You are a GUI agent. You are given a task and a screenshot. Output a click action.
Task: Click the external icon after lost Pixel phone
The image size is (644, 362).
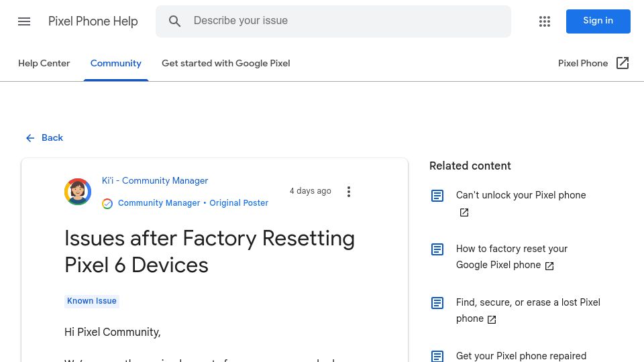[492, 320]
